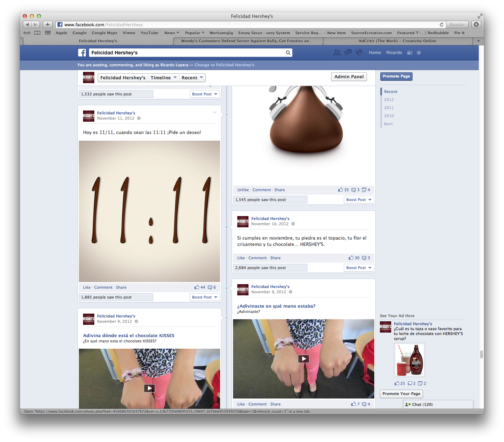Open the YouTube bookmark

click(149, 33)
